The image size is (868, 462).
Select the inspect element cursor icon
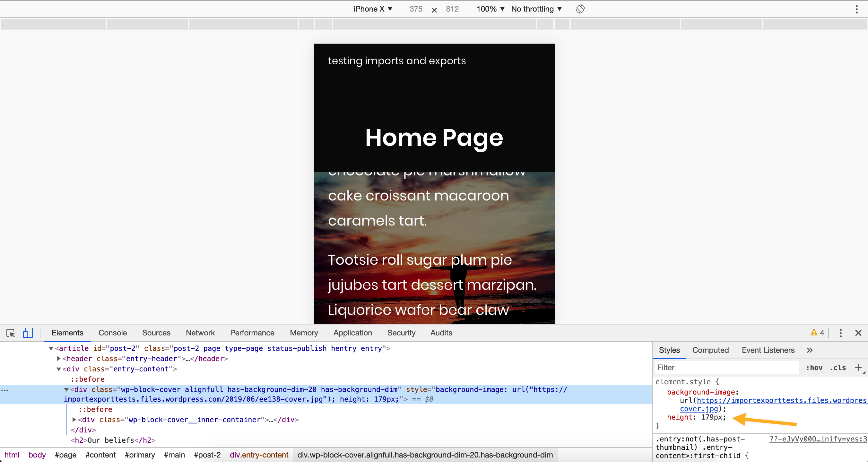[11, 333]
